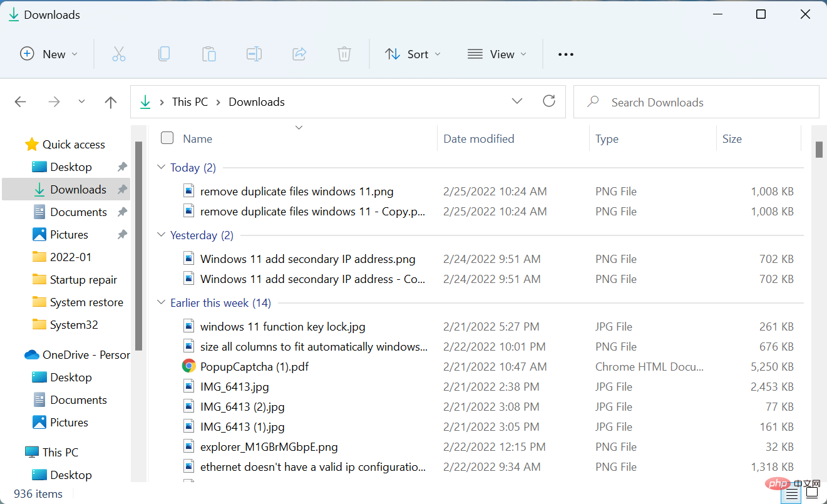Screen dimensions: 827x504
Task: Click the Chrome icon of PopupCaptcha (1).pdf
Action: [x=189, y=366]
